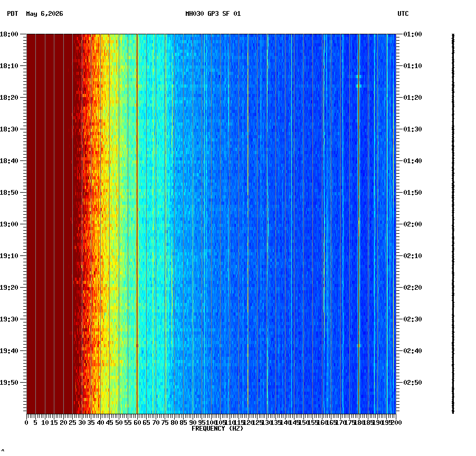The height and width of the screenshot is (456, 476).
Task: Click the 01:00 UTC label
Action: point(413,34)
